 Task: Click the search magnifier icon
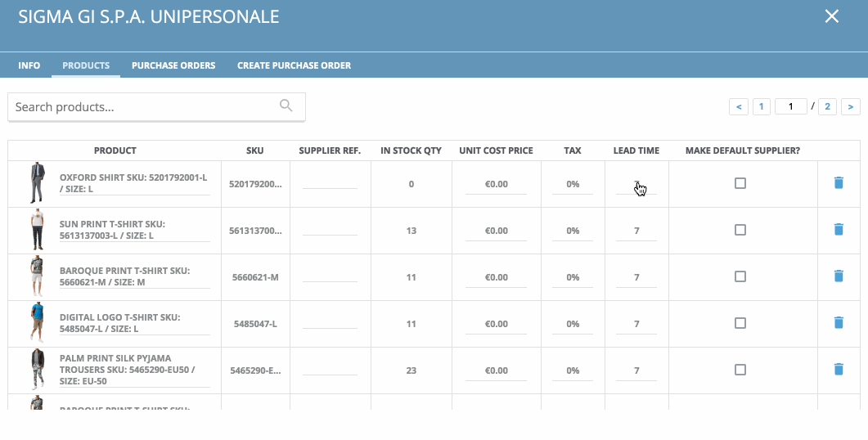pyautogui.click(x=286, y=106)
